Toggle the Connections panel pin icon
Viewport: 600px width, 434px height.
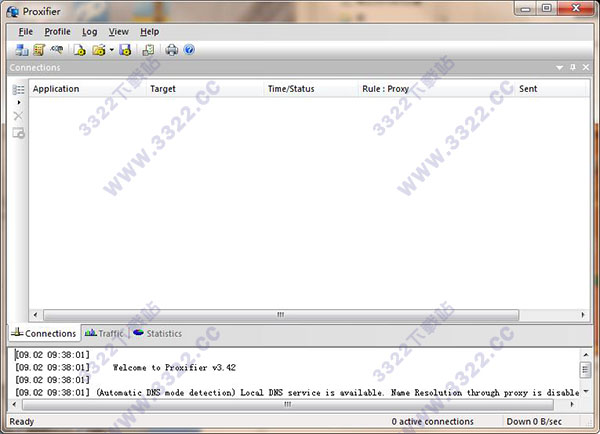tap(573, 67)
